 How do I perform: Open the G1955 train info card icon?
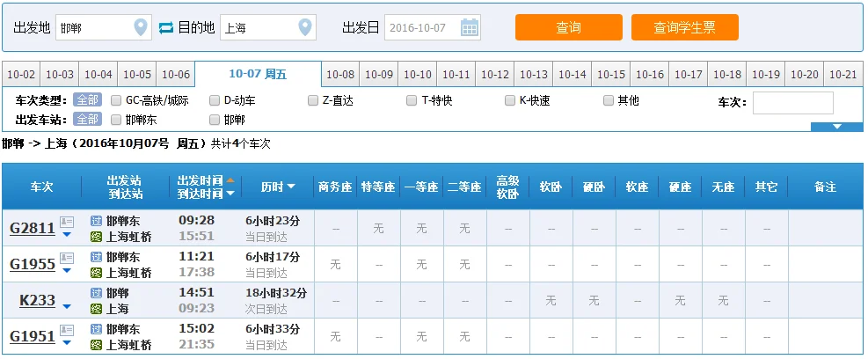coord(67,258)
